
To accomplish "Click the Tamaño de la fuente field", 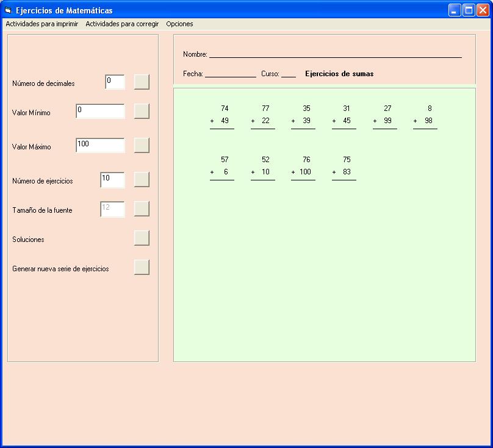I will pyautogui.click(x=112, y=209).
